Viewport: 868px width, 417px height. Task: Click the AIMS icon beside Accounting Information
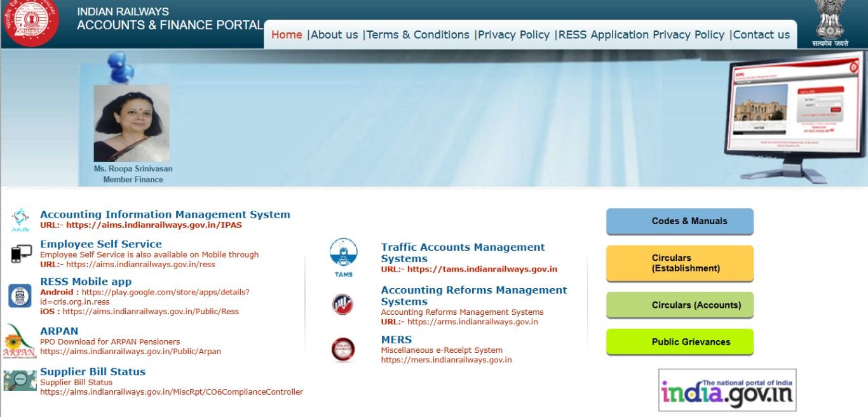tap(20, 220)
